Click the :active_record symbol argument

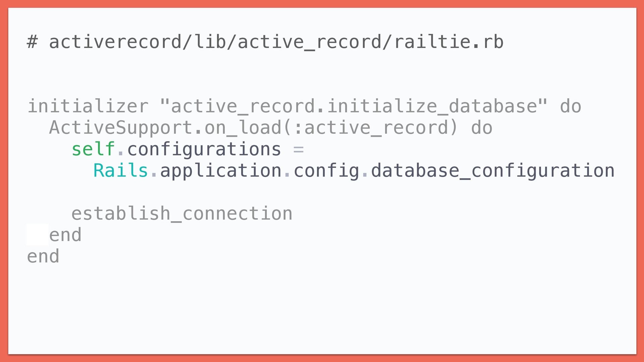pos(371,128)
